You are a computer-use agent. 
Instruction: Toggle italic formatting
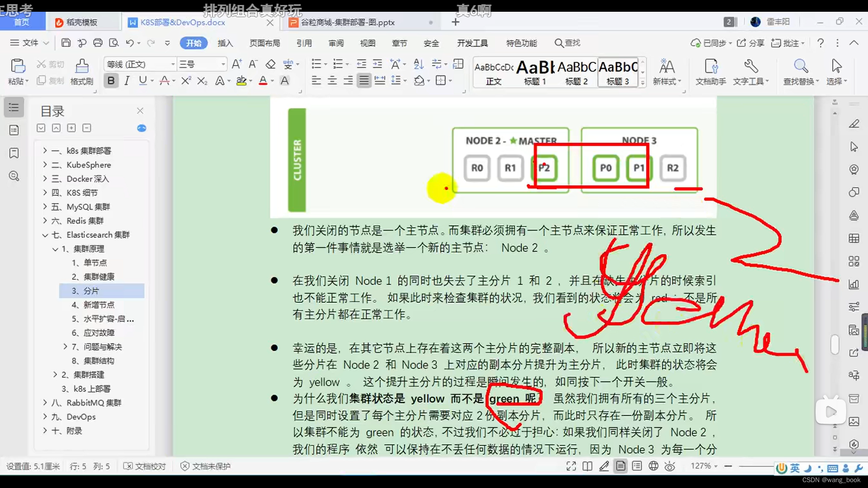click(x=127, y=80)
